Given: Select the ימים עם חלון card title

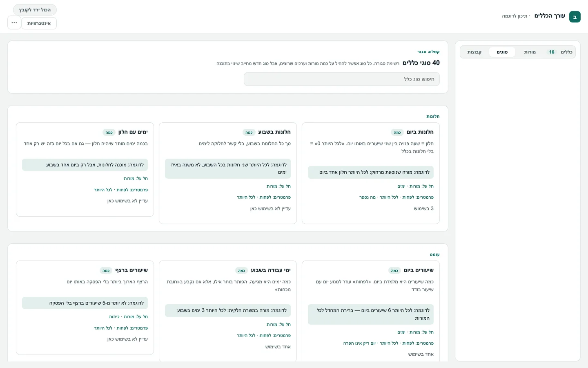Looking at the screenshot, I should pos(133,132).
